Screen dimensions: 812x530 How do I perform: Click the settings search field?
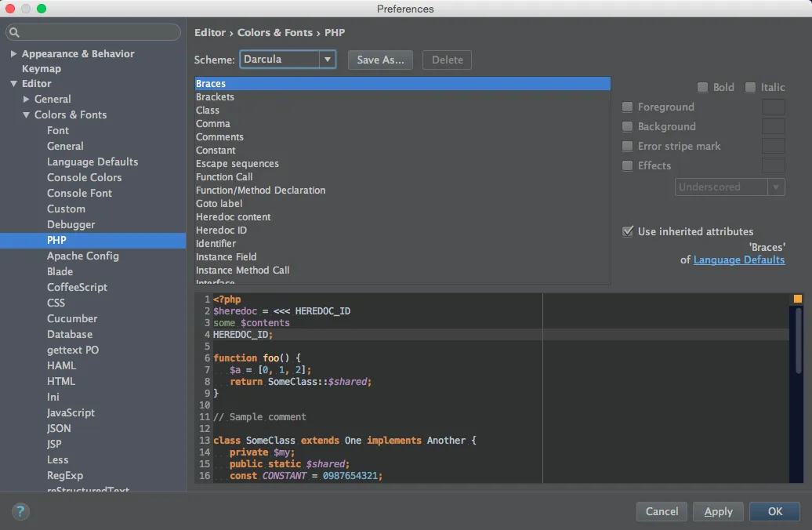click(x=93, y=32)
